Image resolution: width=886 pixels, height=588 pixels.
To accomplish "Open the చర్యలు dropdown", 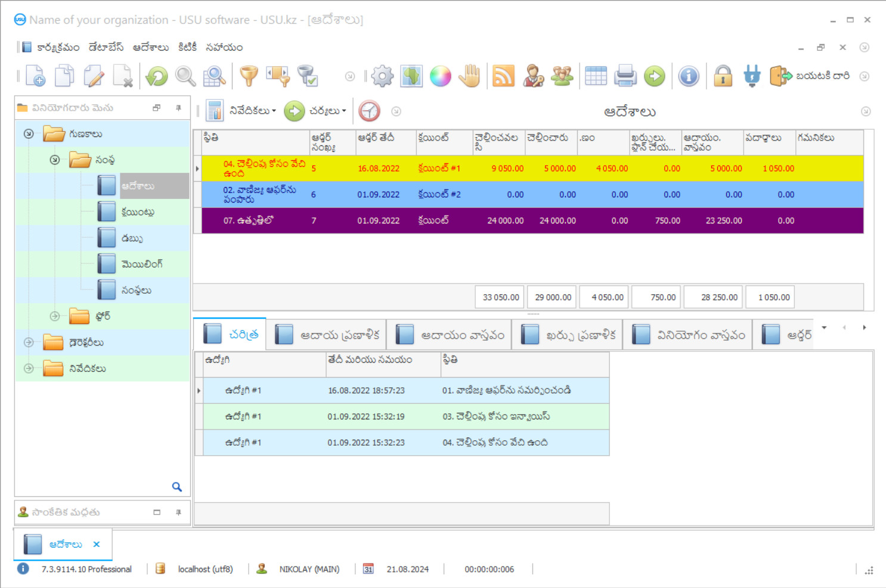I will coord(327,111).
